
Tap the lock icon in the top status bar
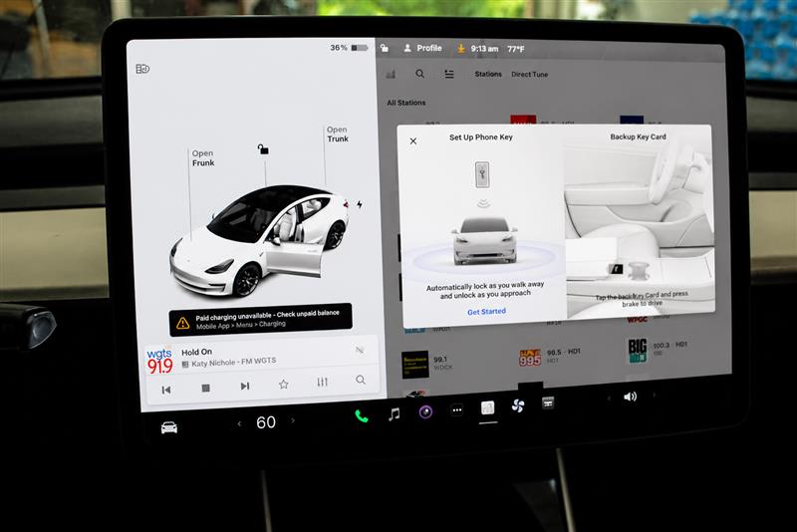tap(385, 48)
